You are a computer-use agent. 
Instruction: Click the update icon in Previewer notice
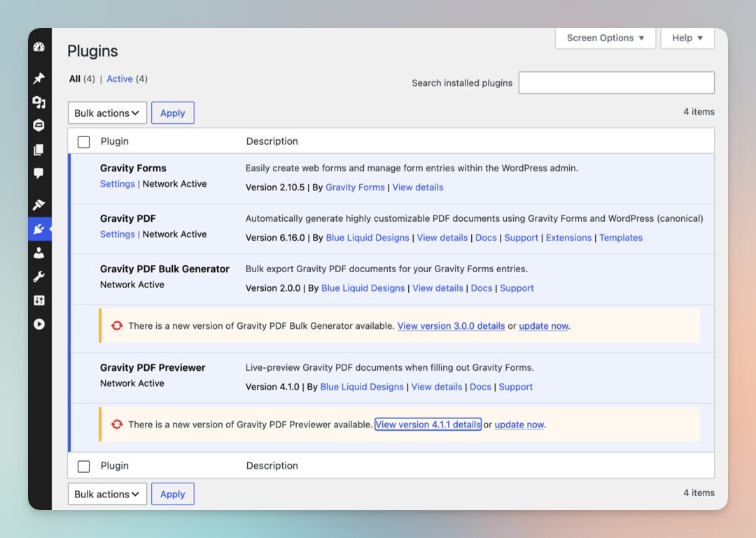click(x=117, y=424)
